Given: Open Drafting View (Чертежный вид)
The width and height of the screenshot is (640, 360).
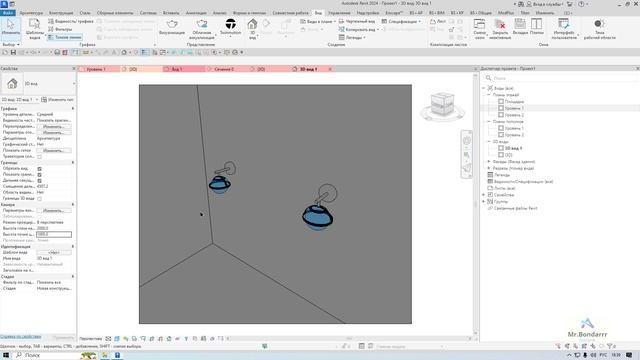Looking at the screenshot, I should (x=357, y=21).
